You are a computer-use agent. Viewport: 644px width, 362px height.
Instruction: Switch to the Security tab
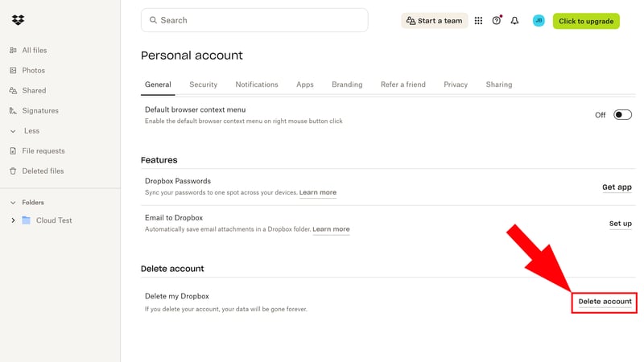click(204, 84)
